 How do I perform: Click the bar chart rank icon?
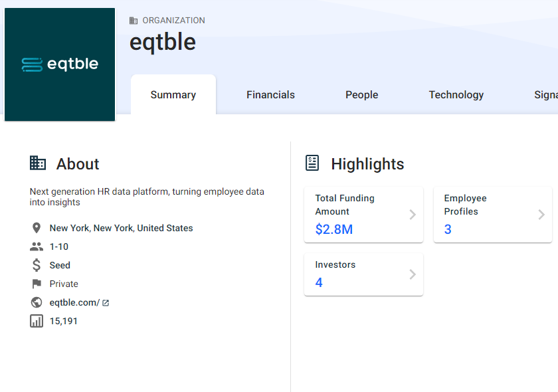37,321
